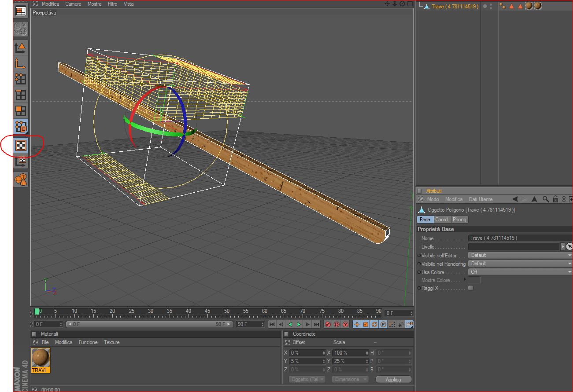The image size is (573, 392).
Task: Jump to start of animation
Action: [x=272, y=324]
